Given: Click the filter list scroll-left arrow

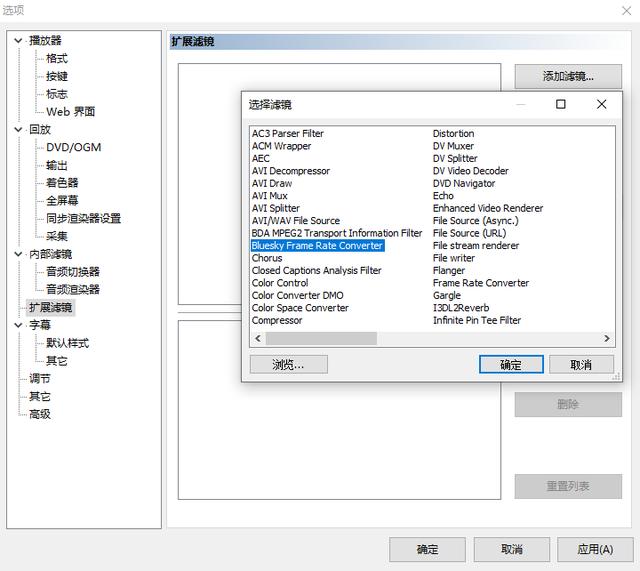Looking at the screenshot, I should (x=258, y=338).
